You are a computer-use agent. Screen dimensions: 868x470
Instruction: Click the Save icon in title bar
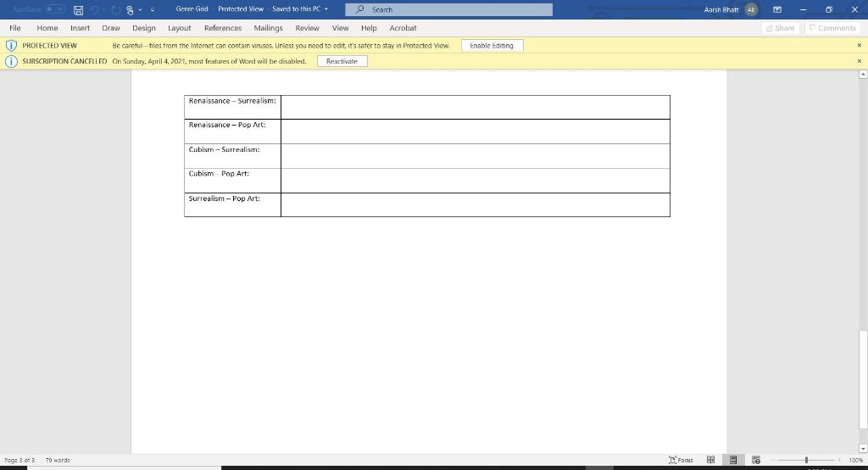pos(79,10)
